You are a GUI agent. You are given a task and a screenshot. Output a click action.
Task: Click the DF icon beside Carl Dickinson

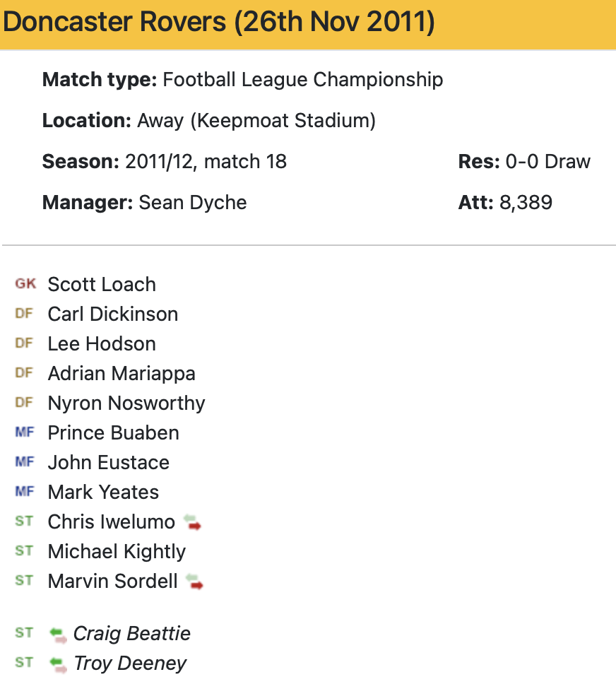24,314
